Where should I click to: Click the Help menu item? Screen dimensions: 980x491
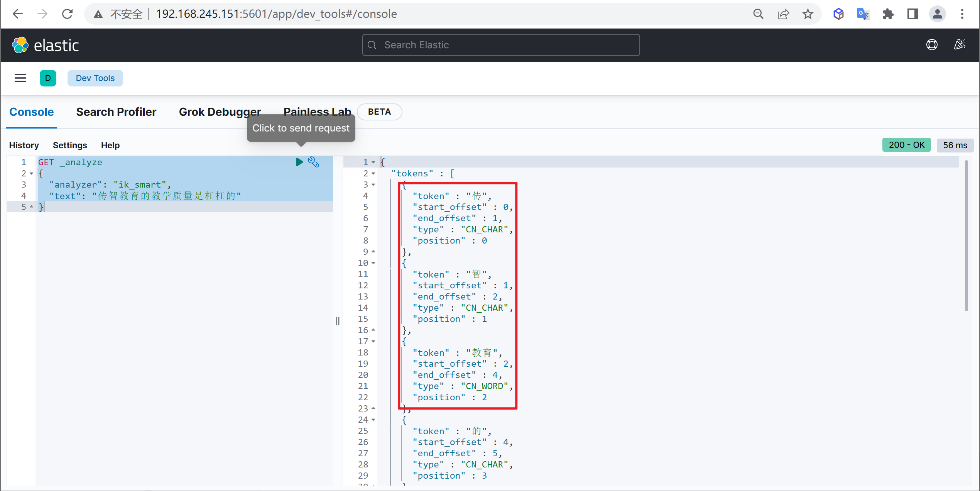coord(109,145)
